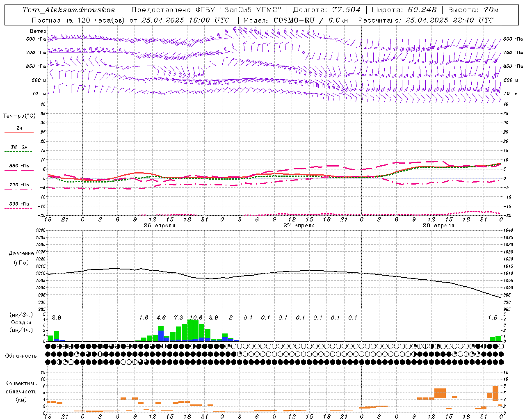Viewport: 525px width, 420px height.
Task: Click the dashed line sample under the Td 2м legend label
Action: pos(19,151)
